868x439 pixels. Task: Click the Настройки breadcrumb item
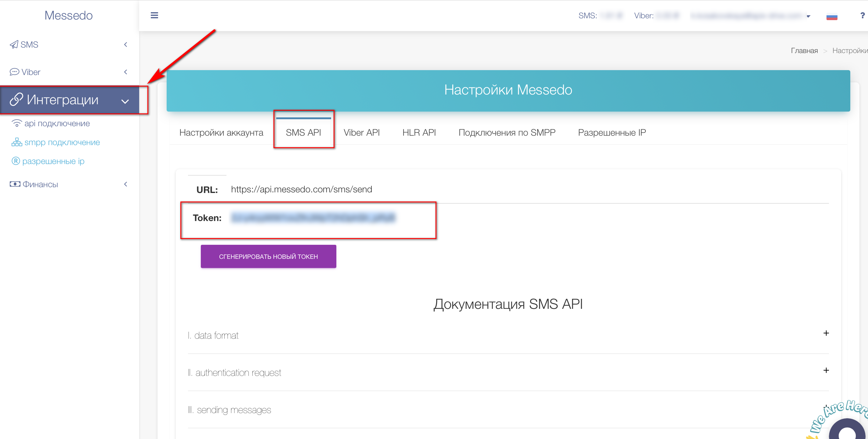pyautogui.click(x=850, y=51)
